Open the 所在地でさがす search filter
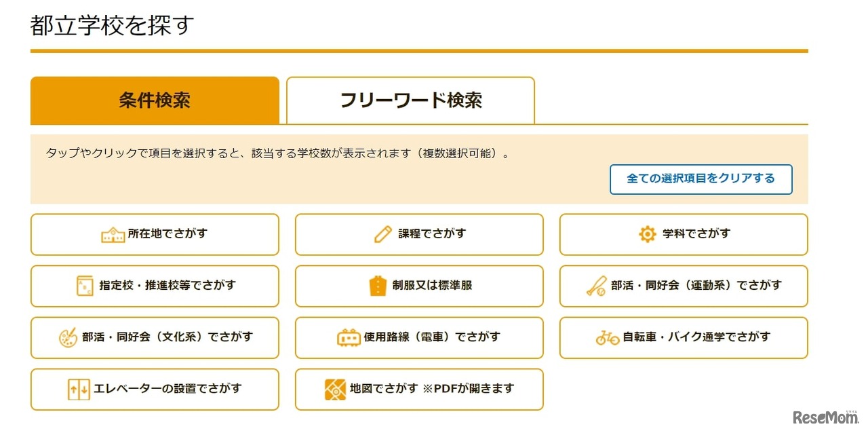This screenshot has width=868, height=433. tap(155, 233)
